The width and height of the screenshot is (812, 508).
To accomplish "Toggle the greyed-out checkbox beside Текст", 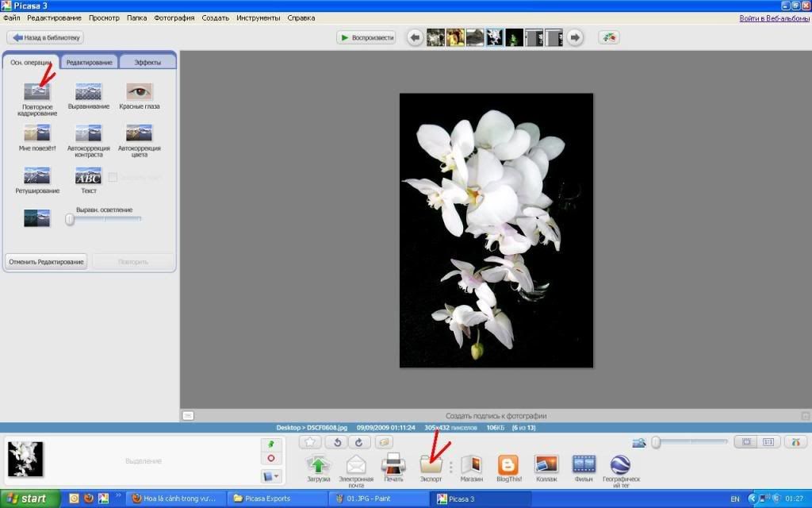I will (113, 177).
